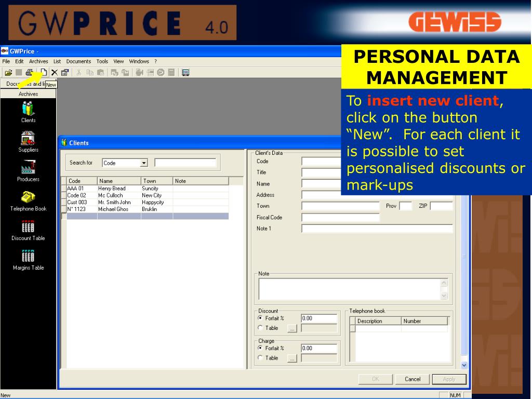Viewport: 532px width, 399px height.
Task: Click the ZIP input field
Action: (x=442, y=206)
